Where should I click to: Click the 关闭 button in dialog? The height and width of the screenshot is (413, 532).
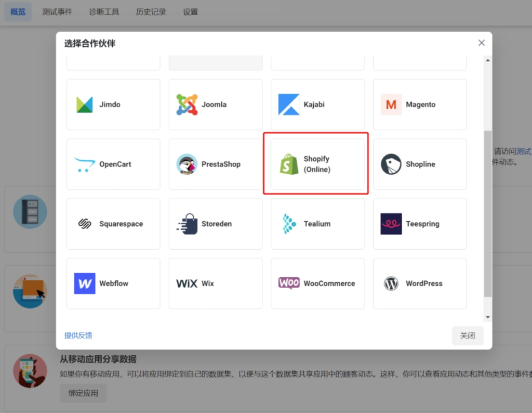[468, 335]
